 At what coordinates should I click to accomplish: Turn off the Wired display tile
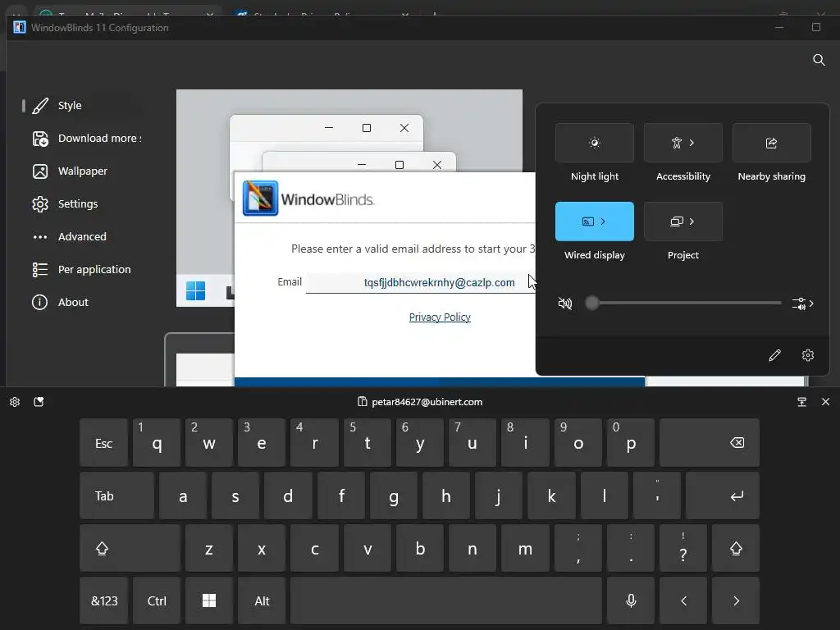pos(587,221)
